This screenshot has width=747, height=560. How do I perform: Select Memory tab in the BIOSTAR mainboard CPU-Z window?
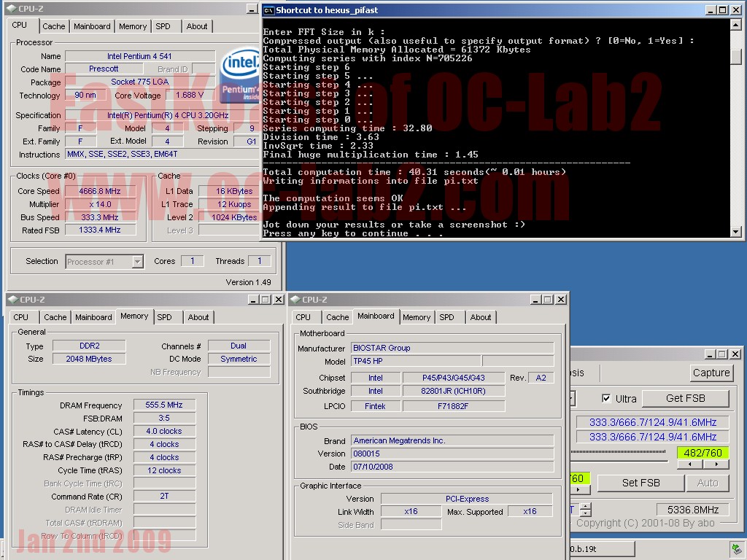[x=417, y=317]
